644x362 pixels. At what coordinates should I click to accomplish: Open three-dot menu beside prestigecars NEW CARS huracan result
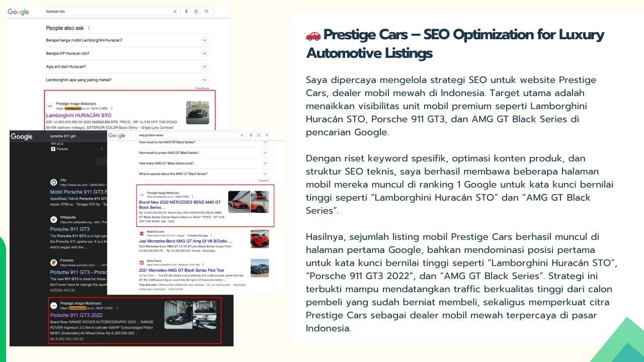tap(112, 108)
